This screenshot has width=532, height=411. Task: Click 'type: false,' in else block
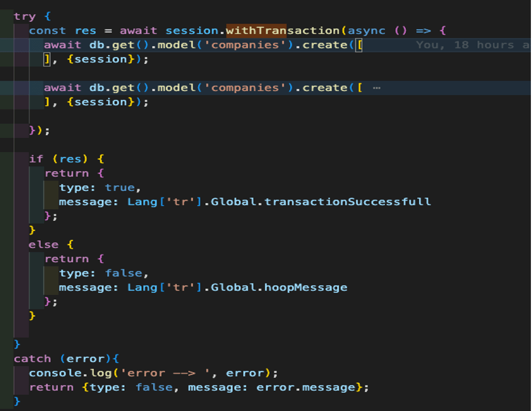pos(103,273)
